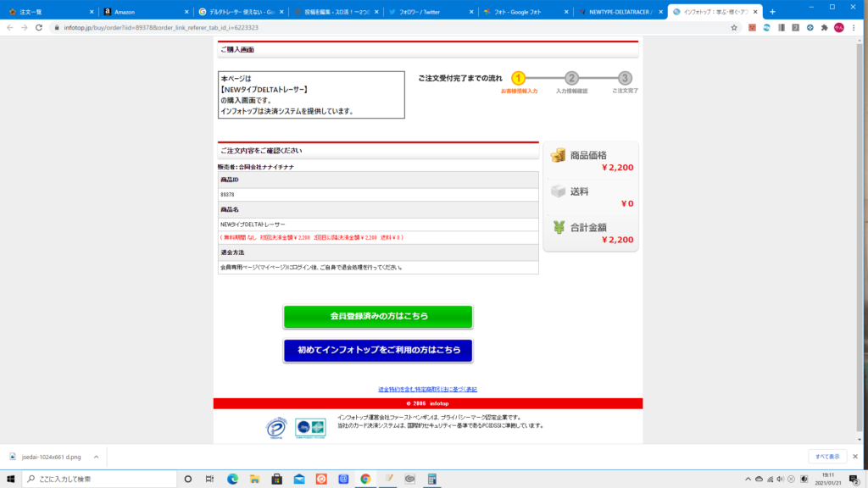
Task: Open a new browser tab
Action: tap(772, 12)
